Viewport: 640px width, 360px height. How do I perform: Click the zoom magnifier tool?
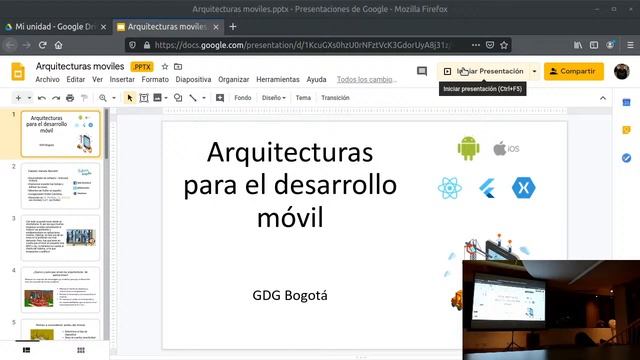coord(103,98)
